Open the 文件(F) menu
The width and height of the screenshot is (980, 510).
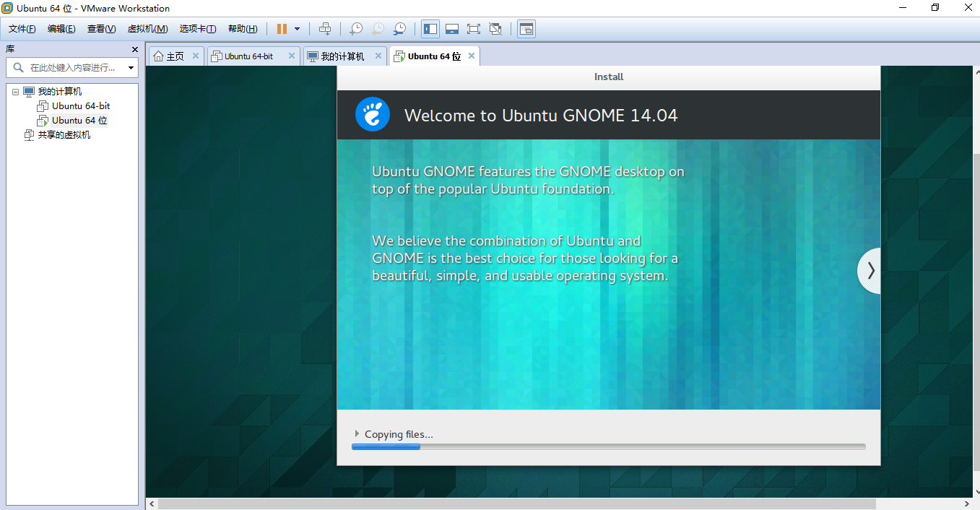pos(22,29)
